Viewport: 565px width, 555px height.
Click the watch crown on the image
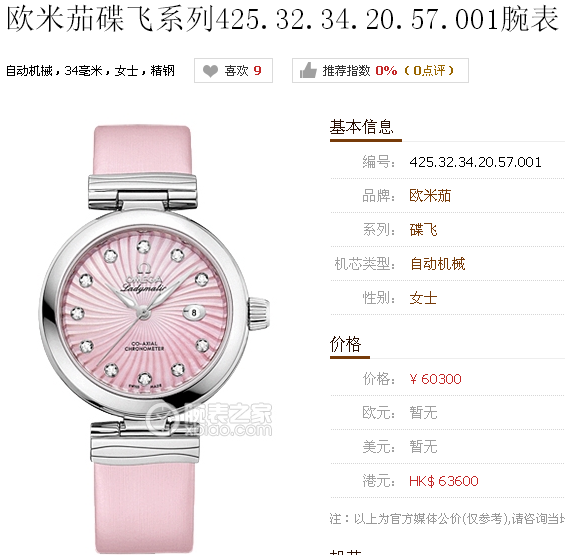(x=259, y=313)
